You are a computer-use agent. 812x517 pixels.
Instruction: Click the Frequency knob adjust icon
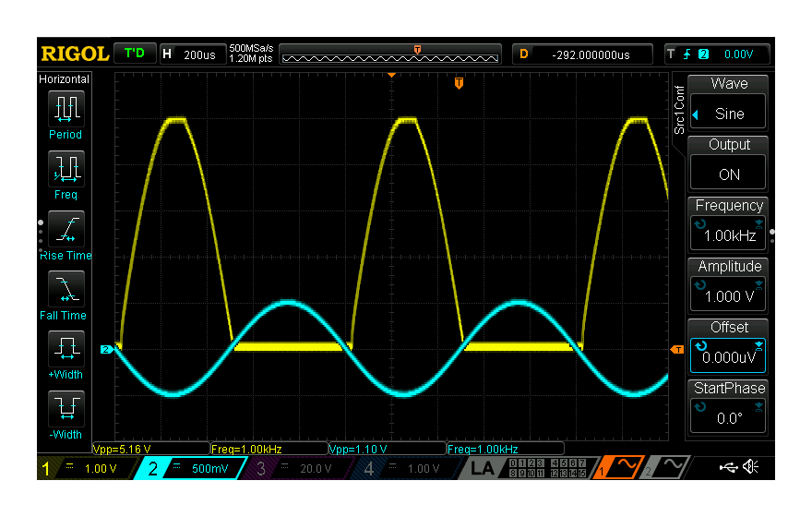click(700, 224)
